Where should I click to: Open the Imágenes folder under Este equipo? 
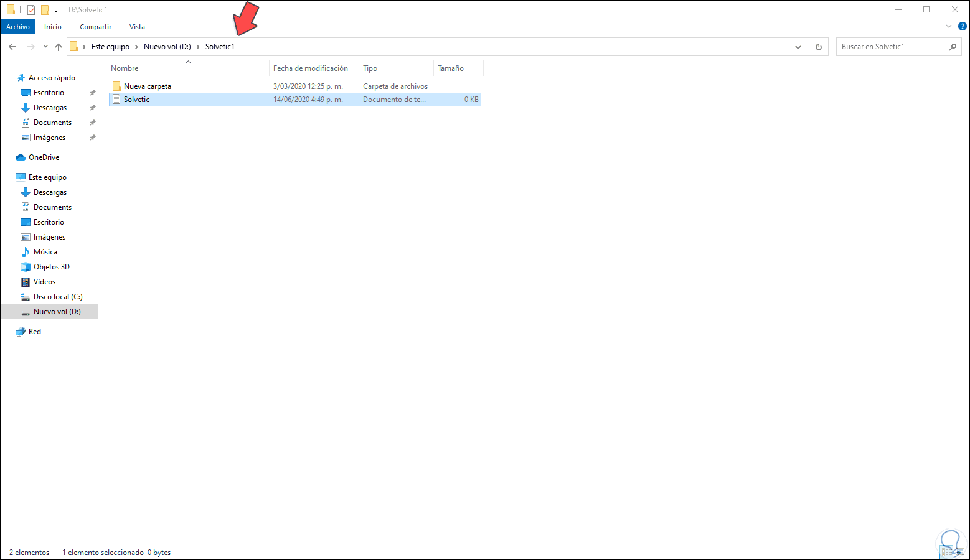tap(50, 236)
